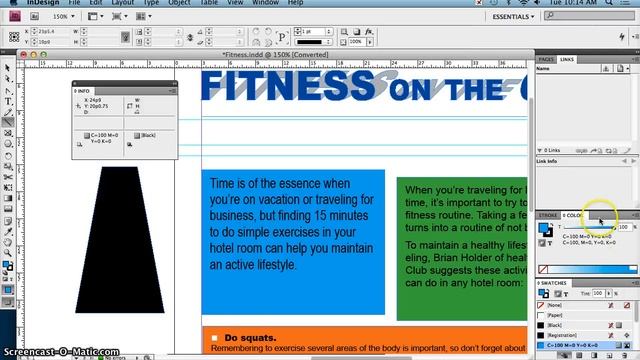
Task: Create a new swatch in Swatches panel
Action: tap(609, 356)
